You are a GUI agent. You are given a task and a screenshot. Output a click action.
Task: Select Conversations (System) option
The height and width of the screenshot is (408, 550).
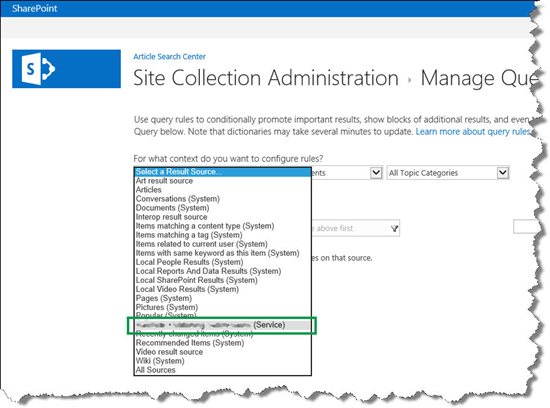(222, 199)
